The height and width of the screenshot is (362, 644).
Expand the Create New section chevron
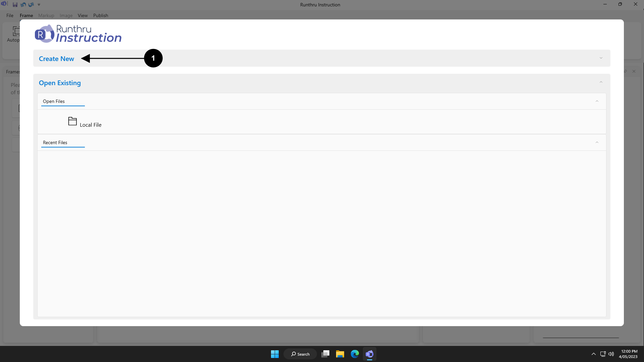[x=601, y=58]
